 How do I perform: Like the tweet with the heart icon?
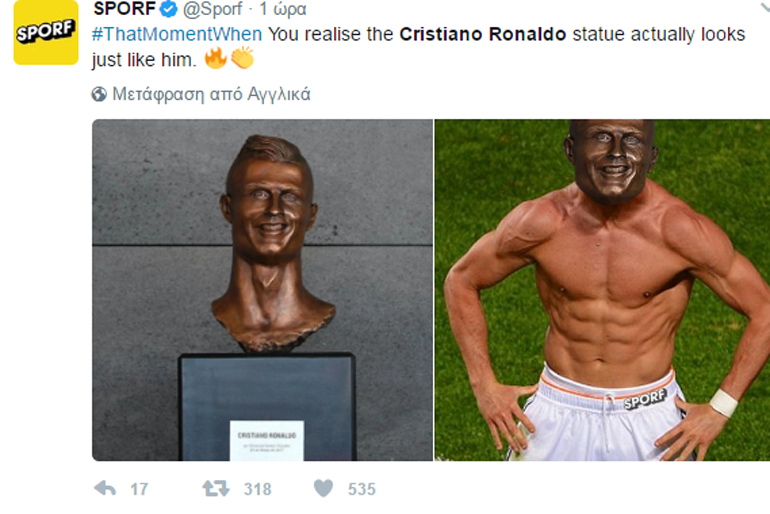coord(323,488)
